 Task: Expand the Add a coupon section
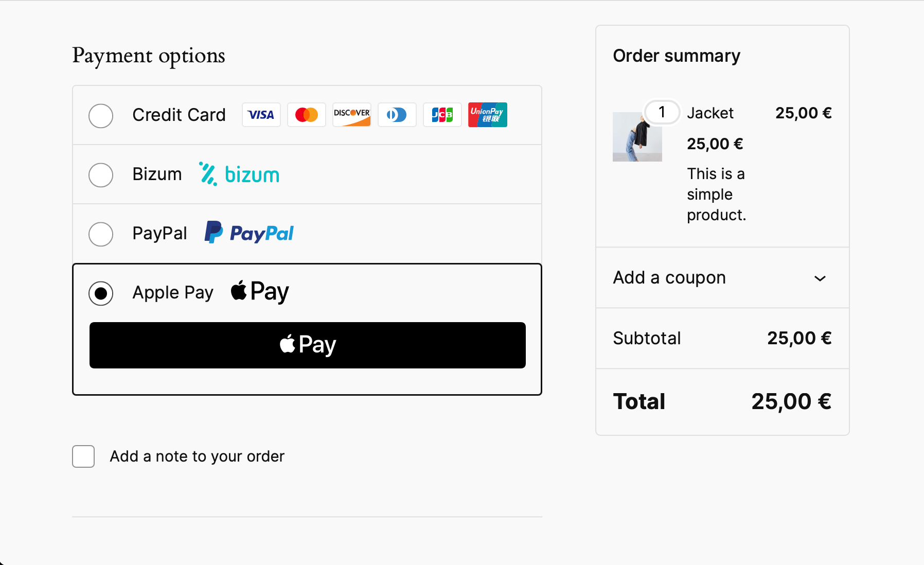(x=669, y=277)
